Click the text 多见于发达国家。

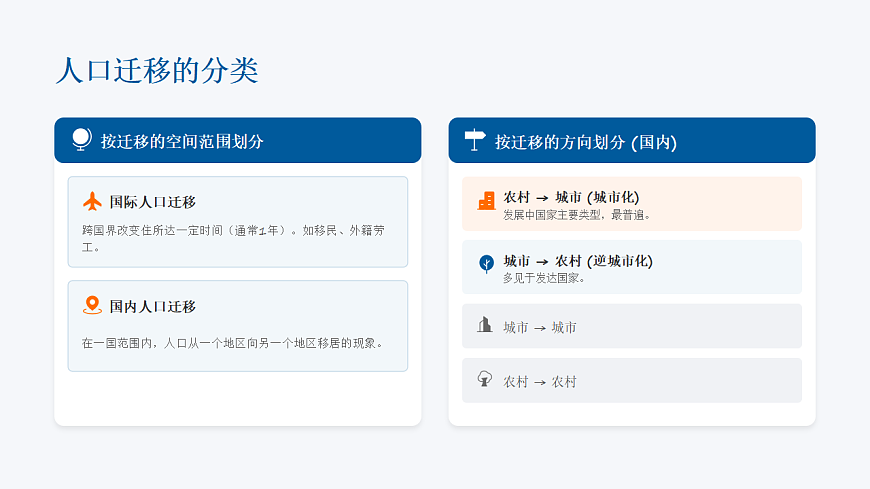click(544, 278)
